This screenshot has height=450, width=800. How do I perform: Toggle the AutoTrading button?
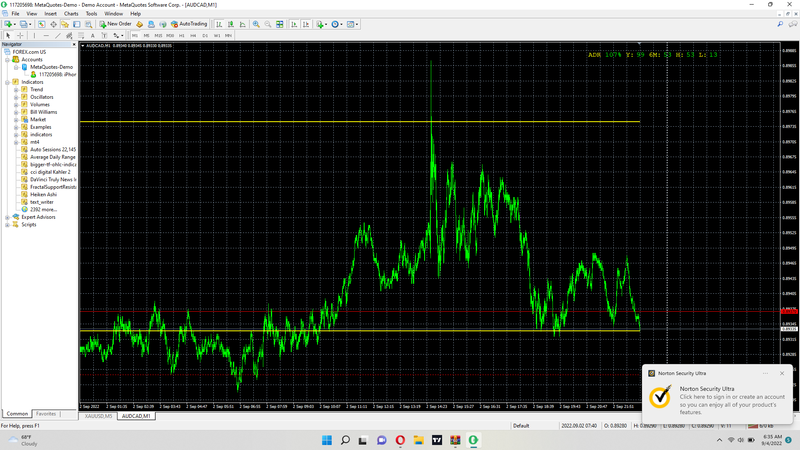click(189, 24)
